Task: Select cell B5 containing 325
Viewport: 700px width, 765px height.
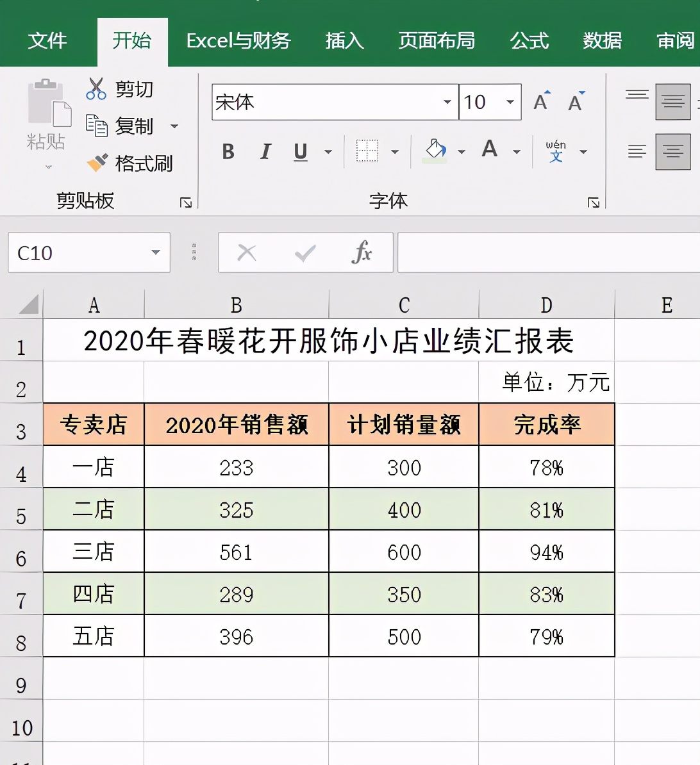Action: point(236,509)
